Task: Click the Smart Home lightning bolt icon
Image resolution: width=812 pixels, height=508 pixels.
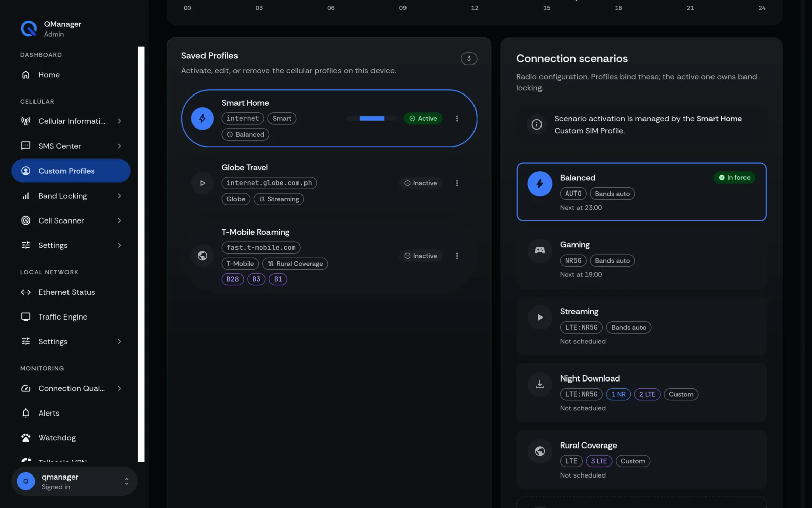Action: click(202, 119)
